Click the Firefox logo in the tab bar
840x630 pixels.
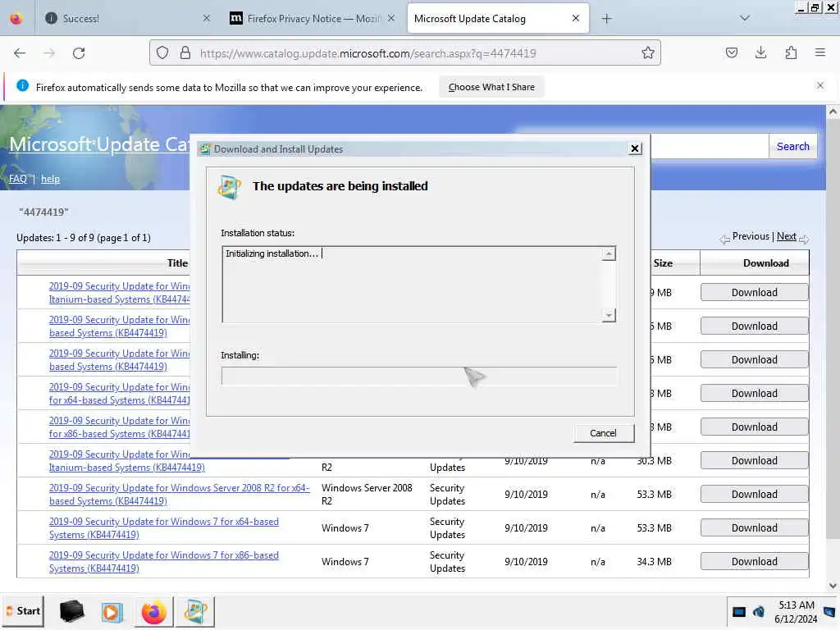point(16,19)
